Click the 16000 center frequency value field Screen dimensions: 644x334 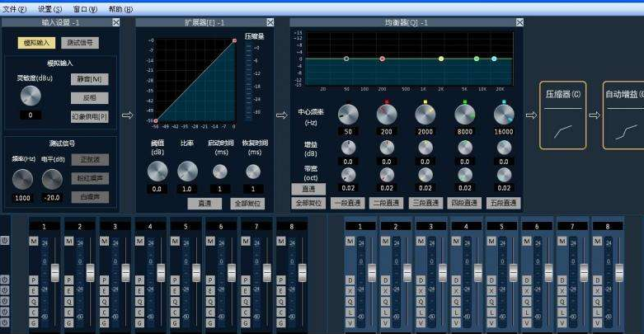[504, 132]
